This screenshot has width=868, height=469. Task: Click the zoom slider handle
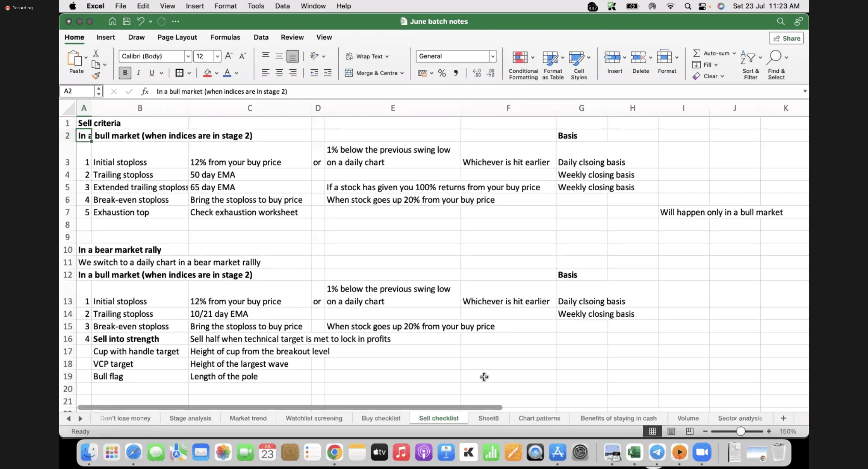pos(741,431)
